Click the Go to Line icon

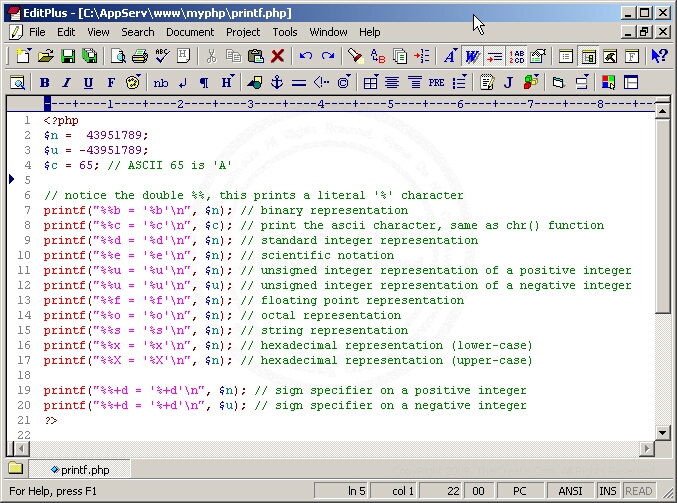[421, 56]
